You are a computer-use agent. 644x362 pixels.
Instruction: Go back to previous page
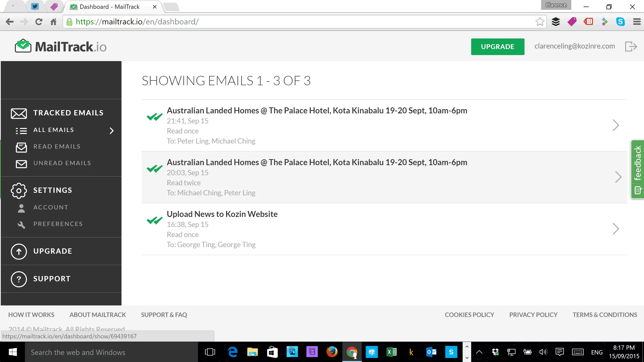coord(10,22)
